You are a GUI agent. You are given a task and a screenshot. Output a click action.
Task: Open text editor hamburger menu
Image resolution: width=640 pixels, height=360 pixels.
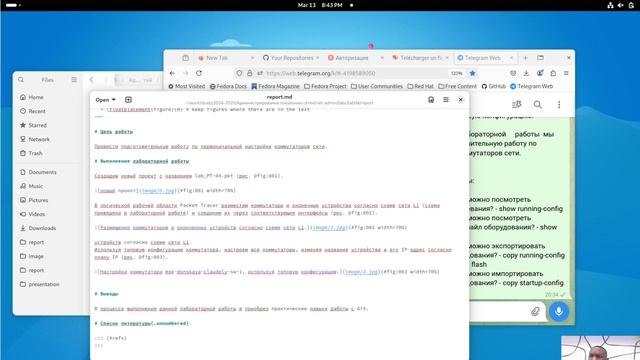click(x=446, y=100)
